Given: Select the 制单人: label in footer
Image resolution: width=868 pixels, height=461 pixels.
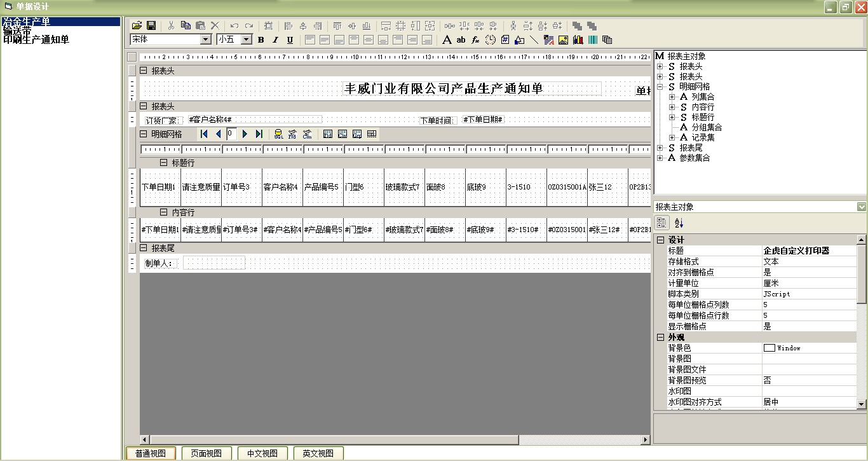Looking at the screenshot, I should click(159, 263).
